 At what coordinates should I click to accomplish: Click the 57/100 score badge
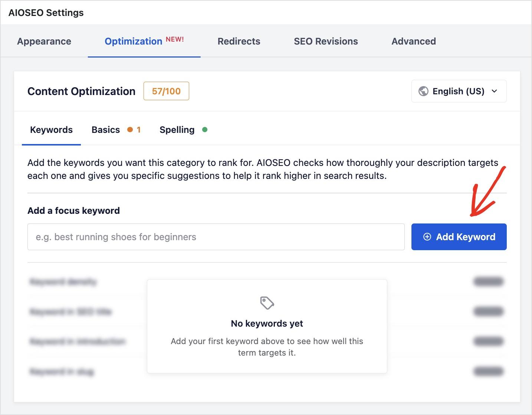click(166, 91)
